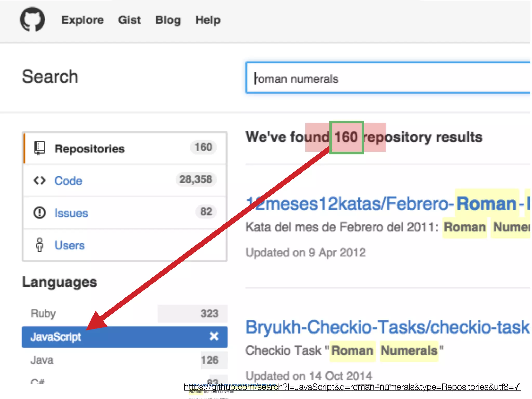532x399 pixels.
Task: Click the 323 Ruby repository count
Action: (x=209, y=314)
